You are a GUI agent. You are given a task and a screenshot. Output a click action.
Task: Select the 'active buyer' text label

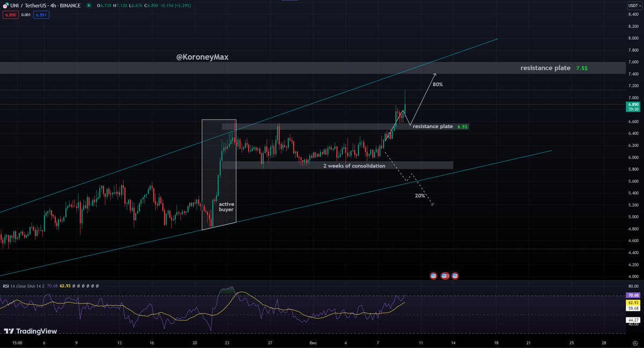point(226,206)
